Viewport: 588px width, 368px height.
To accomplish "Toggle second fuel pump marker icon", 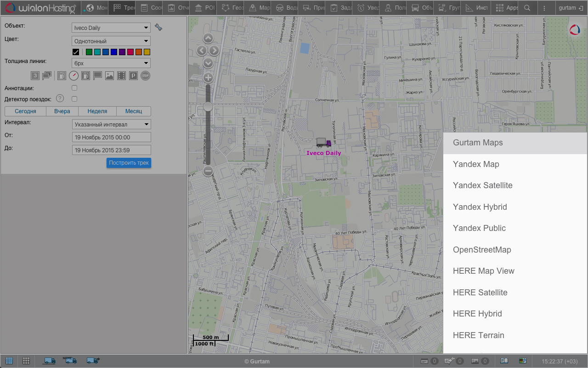I will (85, 76).
